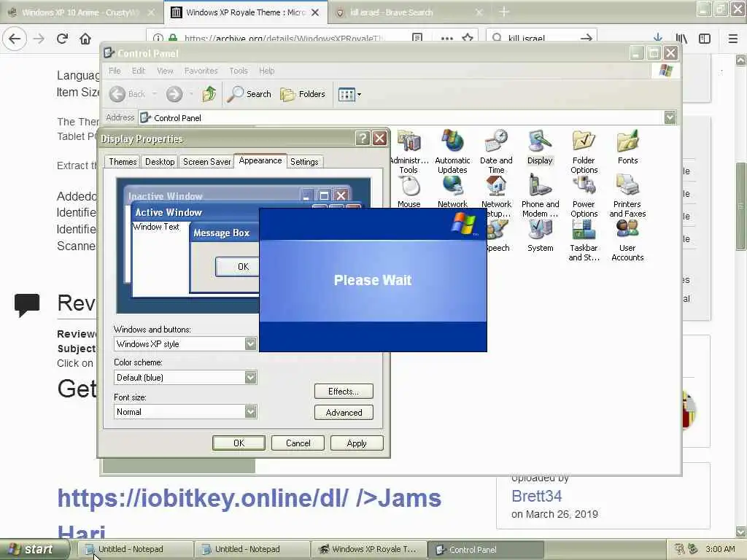Screen dimensions: 747x560
Task: Click the Advanced button
Action: point(344,413)
